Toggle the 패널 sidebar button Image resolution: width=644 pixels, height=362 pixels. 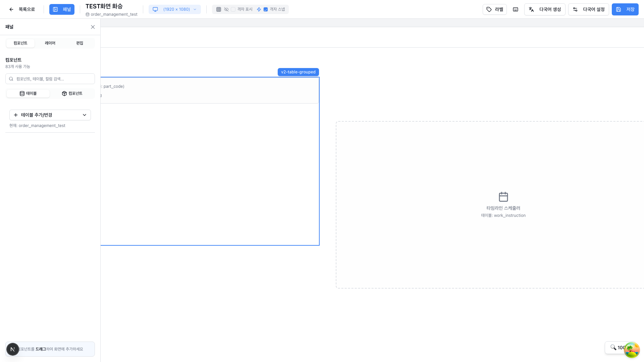[x=62, y=9]
